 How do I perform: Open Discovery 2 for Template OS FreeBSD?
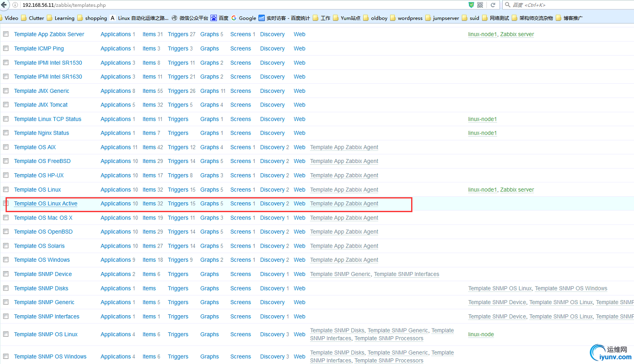pyautogui.click(x=274, y=161)
